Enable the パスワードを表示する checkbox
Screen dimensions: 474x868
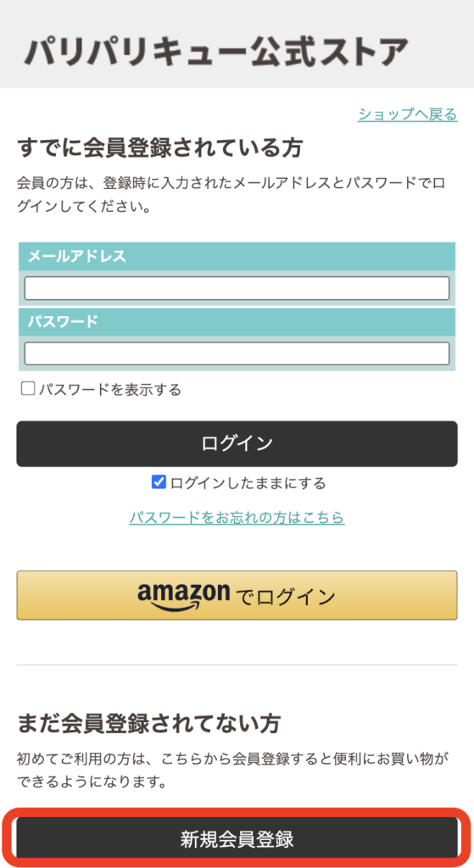click(28, 388)
